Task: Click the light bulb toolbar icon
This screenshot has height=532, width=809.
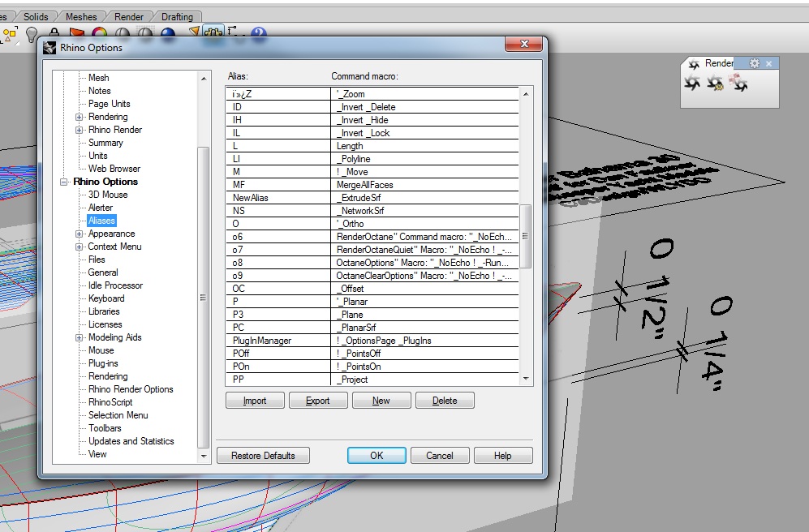Action: 32,35
